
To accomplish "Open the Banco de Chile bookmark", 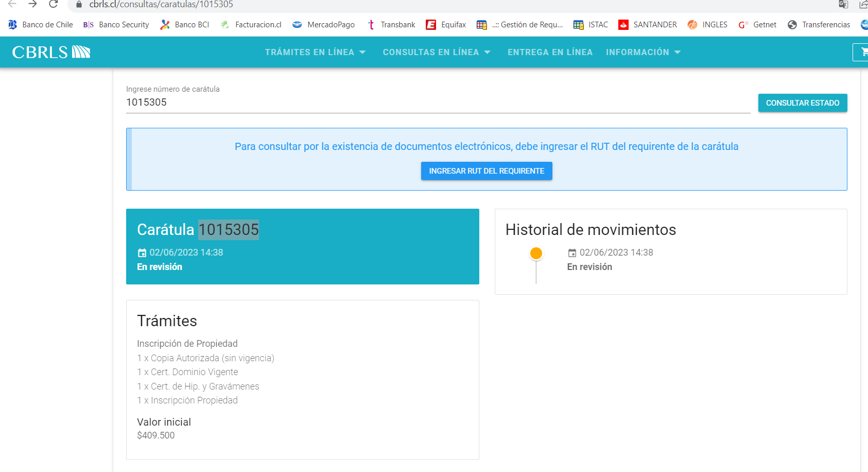I will pos(41,25).
